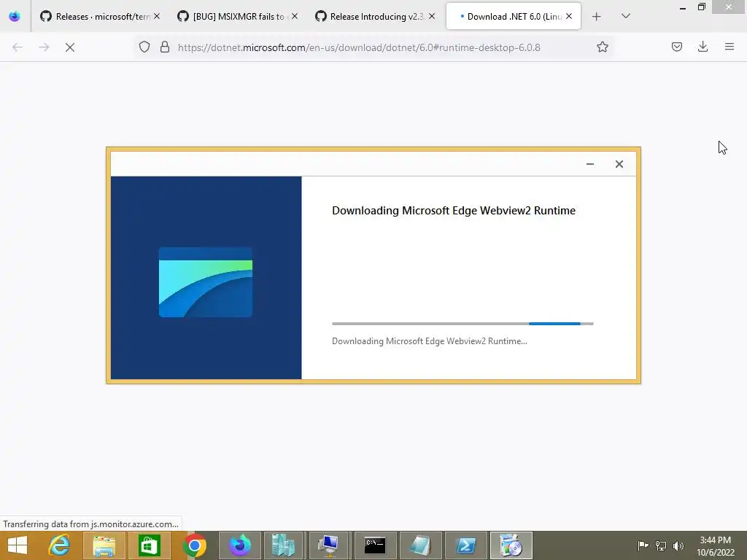The image size is (747, 560).
Task: Click the WebView2 logo image
Action: tap(206, 282)
